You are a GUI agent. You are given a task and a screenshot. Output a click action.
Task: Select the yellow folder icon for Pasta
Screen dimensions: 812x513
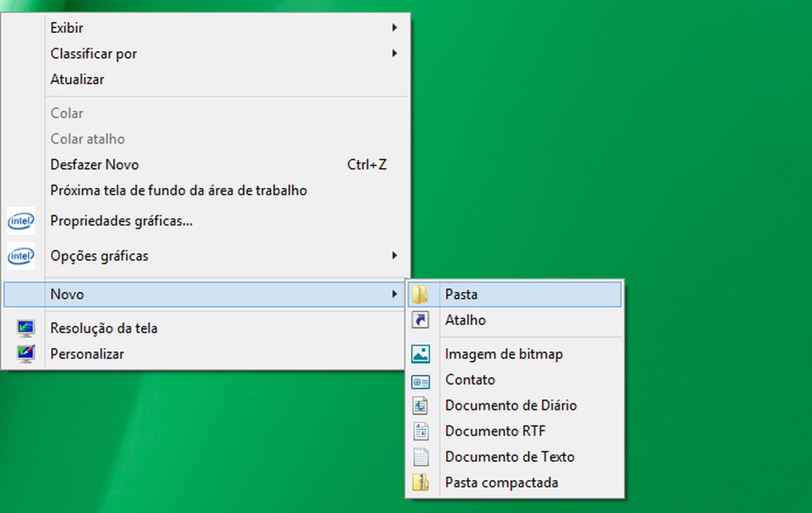pyautogui.click(x=421, y=294)
